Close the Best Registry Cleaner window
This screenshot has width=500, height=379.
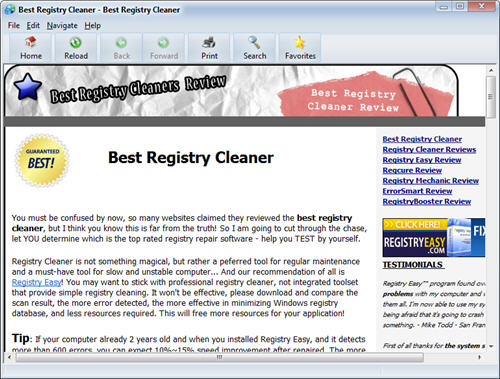pyautogui.click(x=482, y=6)
